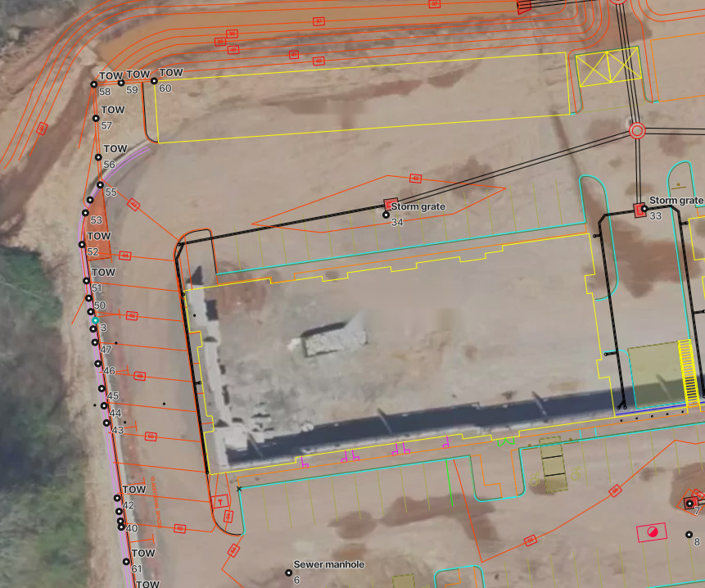Click the number label '50'

point(100,305)
